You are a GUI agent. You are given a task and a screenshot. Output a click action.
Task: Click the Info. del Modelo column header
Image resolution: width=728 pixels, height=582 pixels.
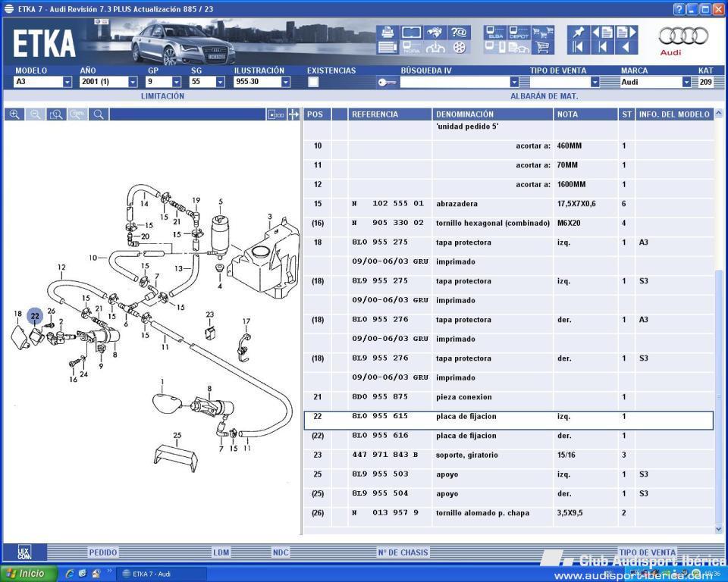pyautogui.click(x=674, y=114)
